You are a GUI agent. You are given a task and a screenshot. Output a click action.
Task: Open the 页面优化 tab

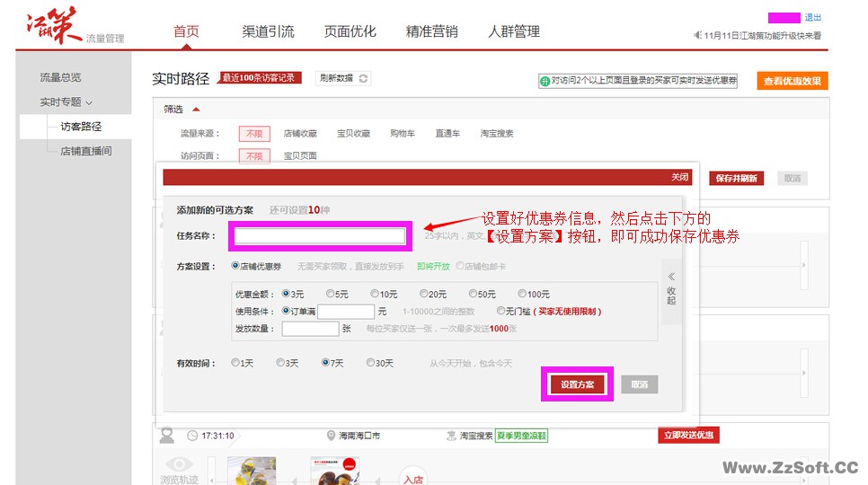350,31
